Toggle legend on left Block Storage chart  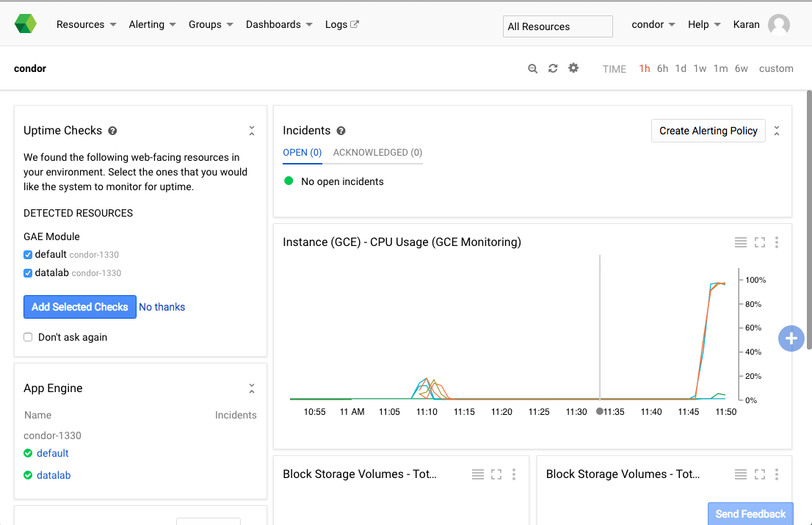pyautogui.click(x=478, y=474)
